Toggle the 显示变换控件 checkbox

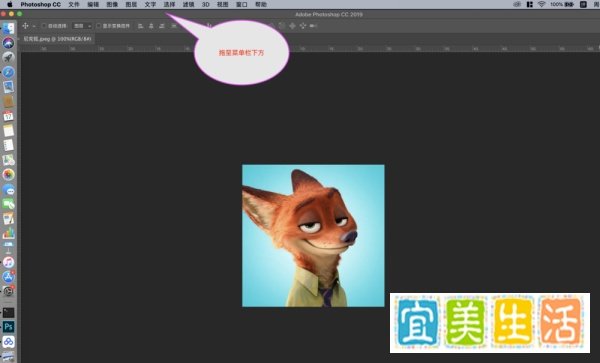[x=98, y=26]
